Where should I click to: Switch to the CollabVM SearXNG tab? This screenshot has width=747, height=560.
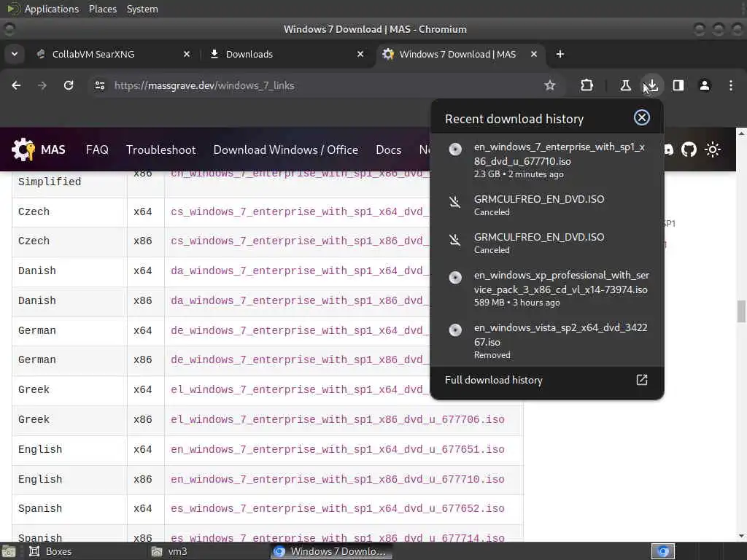pyautogui.click(x=113, y=54)
